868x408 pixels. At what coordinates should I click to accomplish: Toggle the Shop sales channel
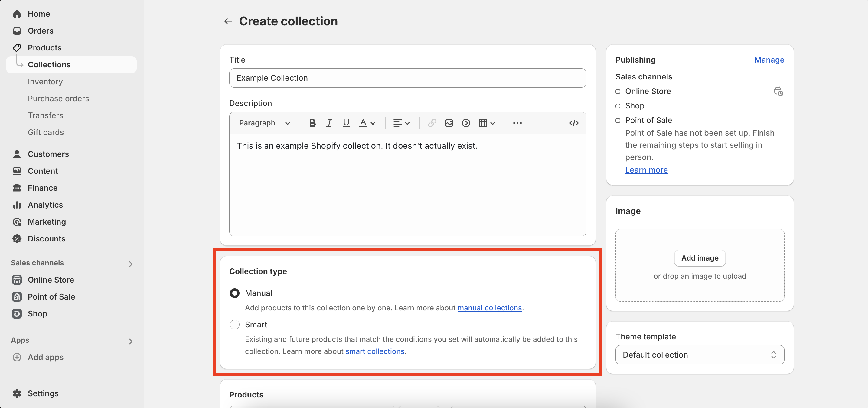pos(618,106)
